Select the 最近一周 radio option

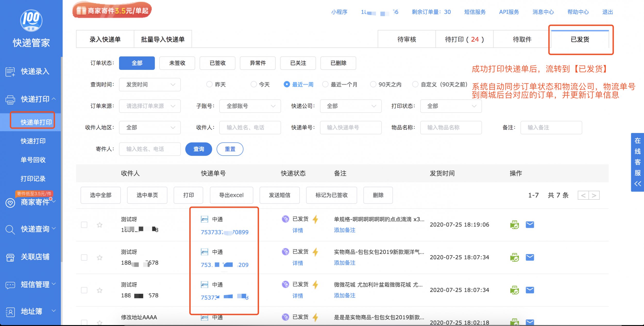coord(286,85)
